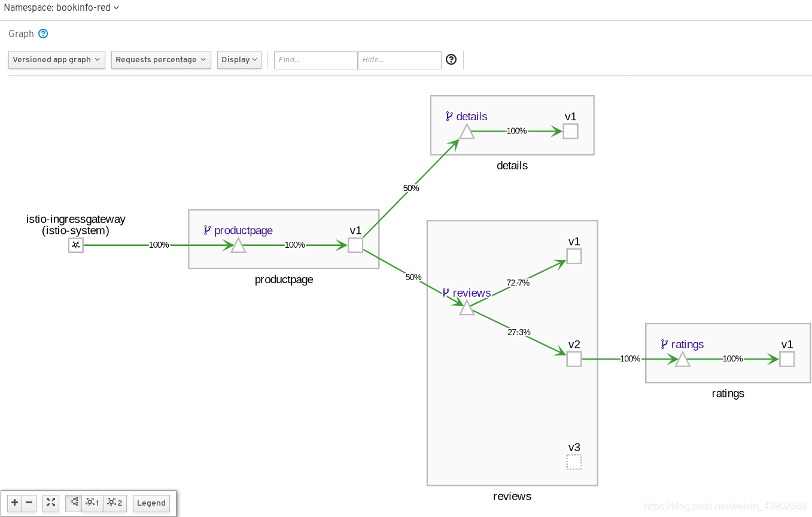Click the 100% edge label inside productpage box
The width and height of the screenshot is (812, 517).
tap(295, 245)
